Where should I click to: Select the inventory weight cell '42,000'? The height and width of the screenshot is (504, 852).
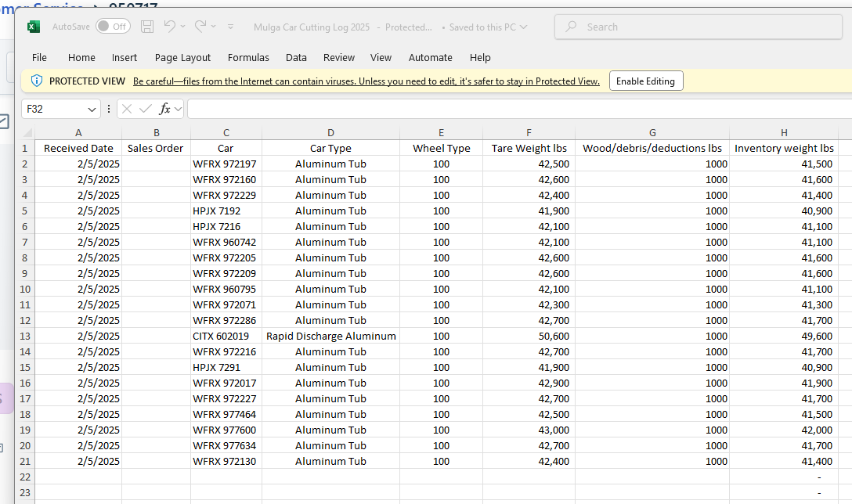(x=784, y=430)
